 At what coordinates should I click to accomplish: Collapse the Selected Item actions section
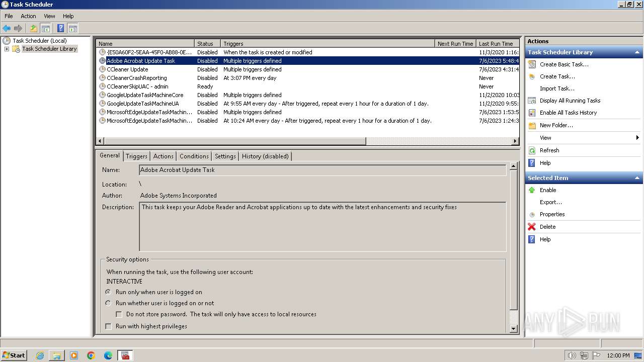point(637,178)
